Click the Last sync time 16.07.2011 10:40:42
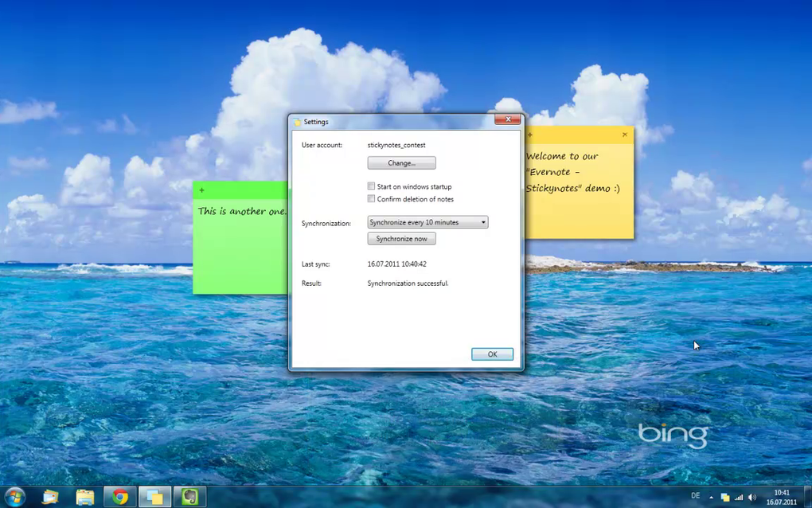Screen dimensions: 812x508 (x=396, y=264)
